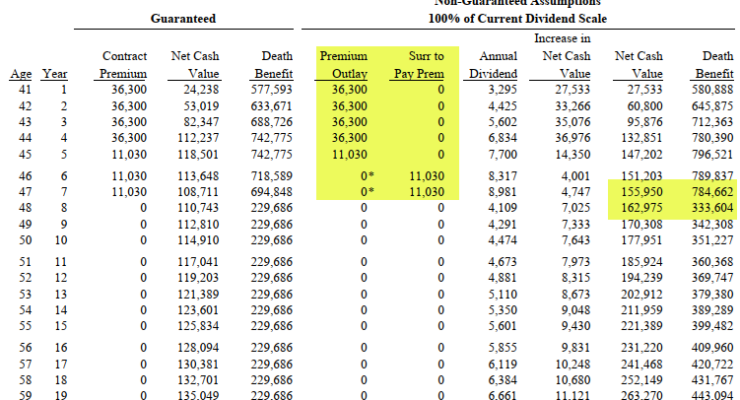Click death benefit 780,390

[713, 138]
